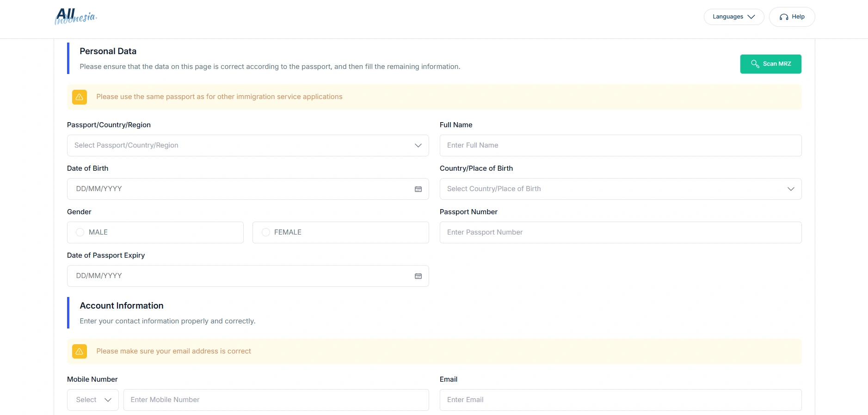
Task: Open calendar icon for Passport Expiry date
Action: click(x=418, y=276)
